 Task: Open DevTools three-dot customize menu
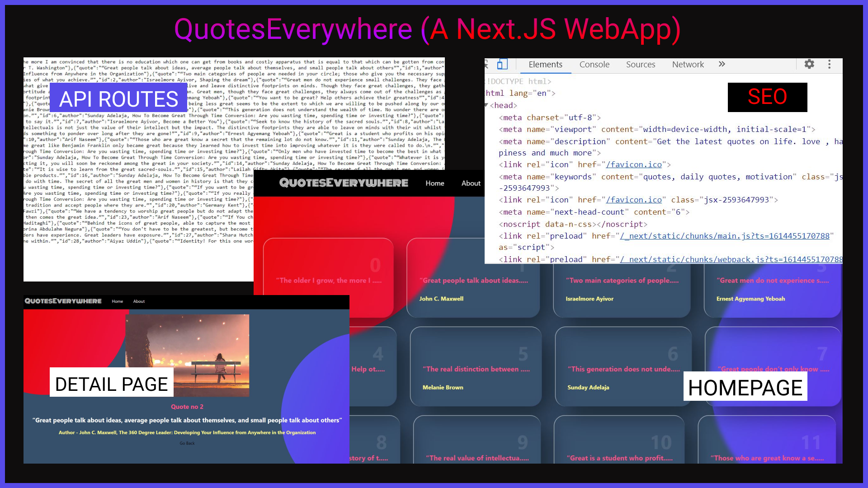(829, 64)
